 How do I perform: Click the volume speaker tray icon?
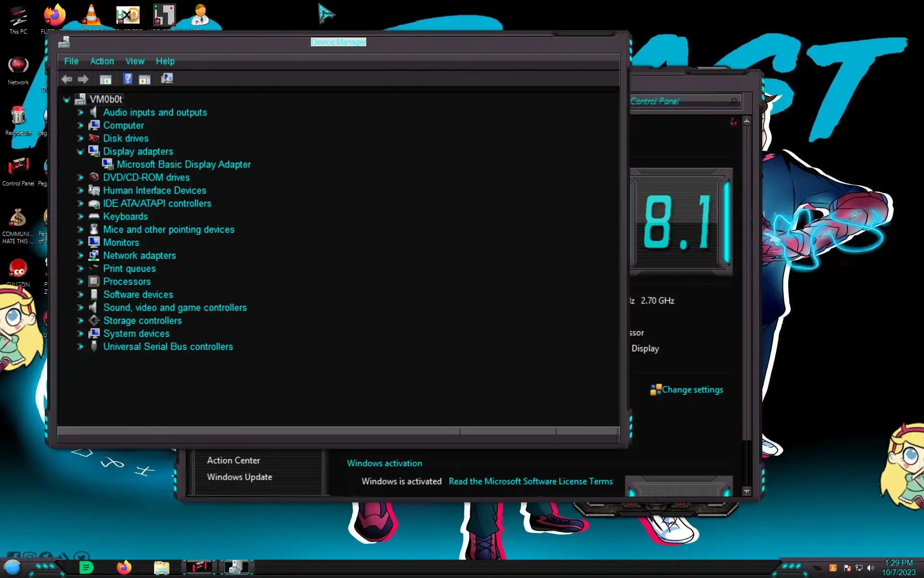(871, 568)
